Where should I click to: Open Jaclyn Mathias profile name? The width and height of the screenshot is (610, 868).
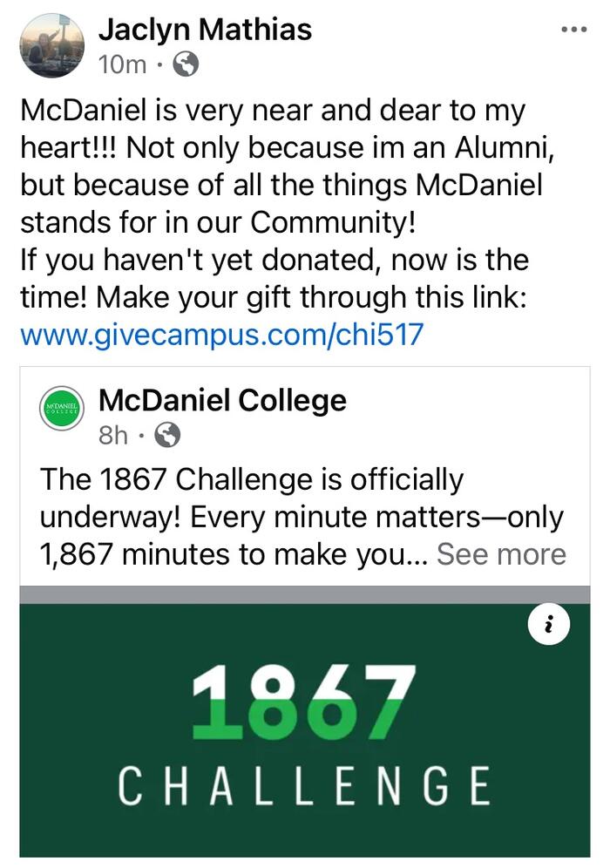coord(205,29)
